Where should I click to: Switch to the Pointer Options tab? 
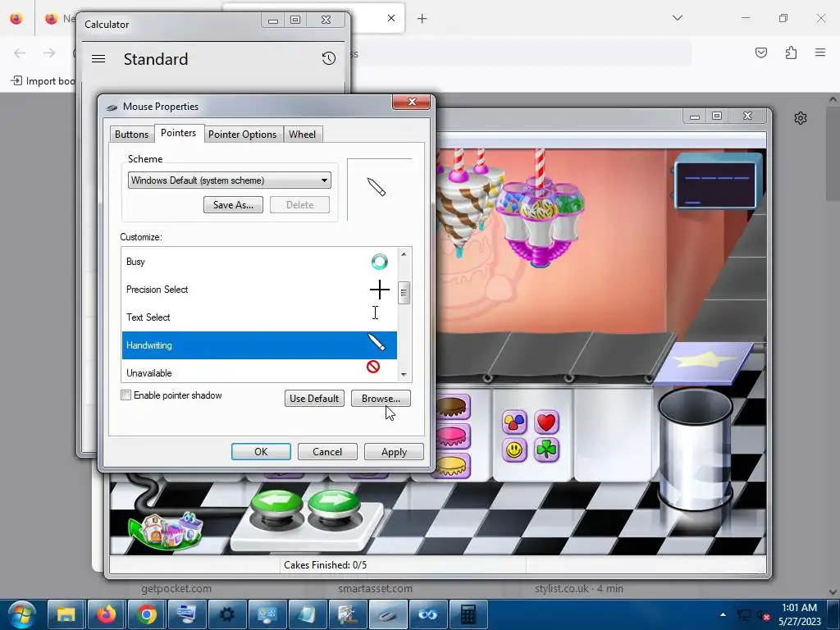coord(242,135)
